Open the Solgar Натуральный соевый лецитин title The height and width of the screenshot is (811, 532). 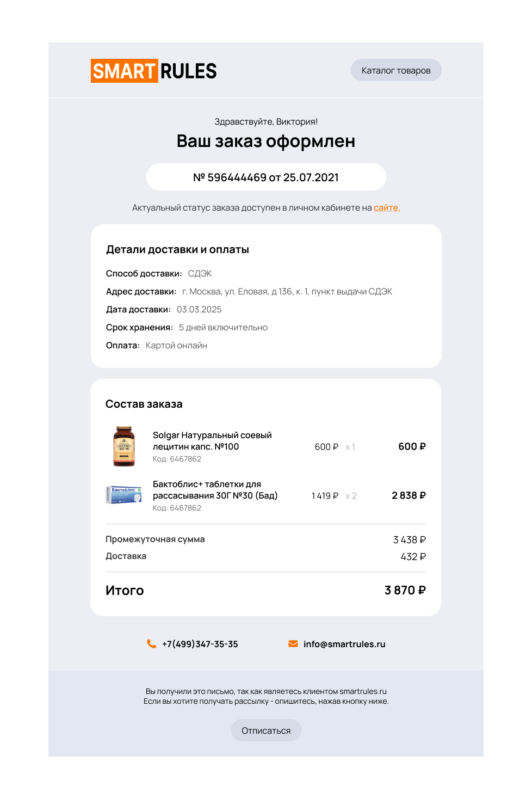pyautogui.click(x=212, y=441)
